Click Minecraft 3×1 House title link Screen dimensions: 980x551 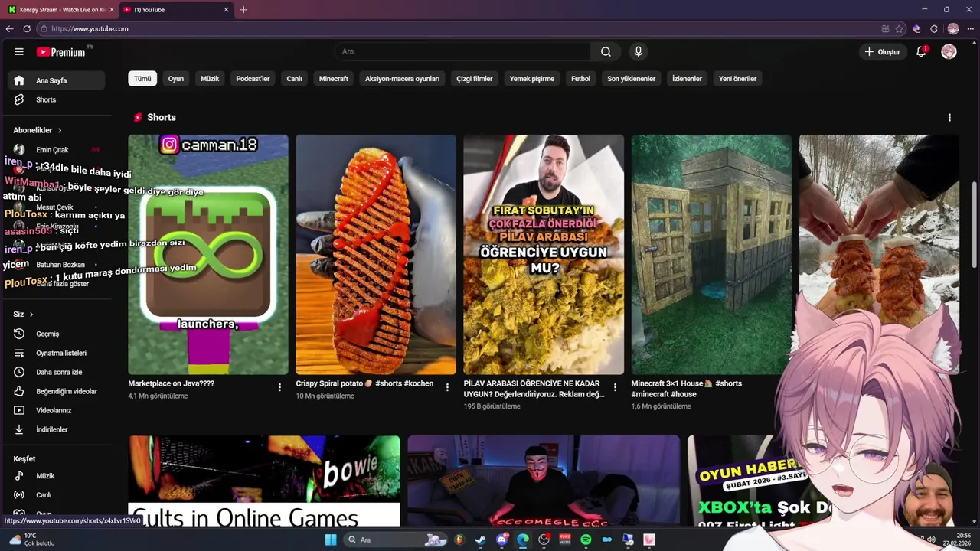[687, 389]
